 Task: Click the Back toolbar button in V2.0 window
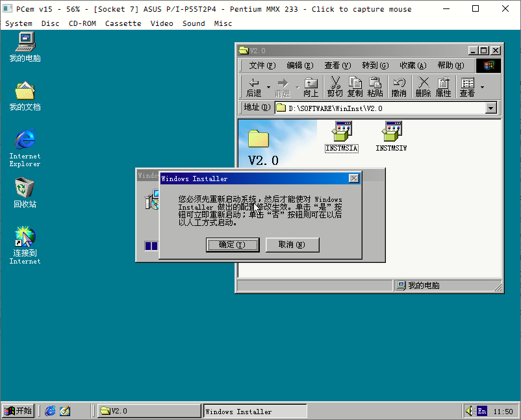[253, 88]
